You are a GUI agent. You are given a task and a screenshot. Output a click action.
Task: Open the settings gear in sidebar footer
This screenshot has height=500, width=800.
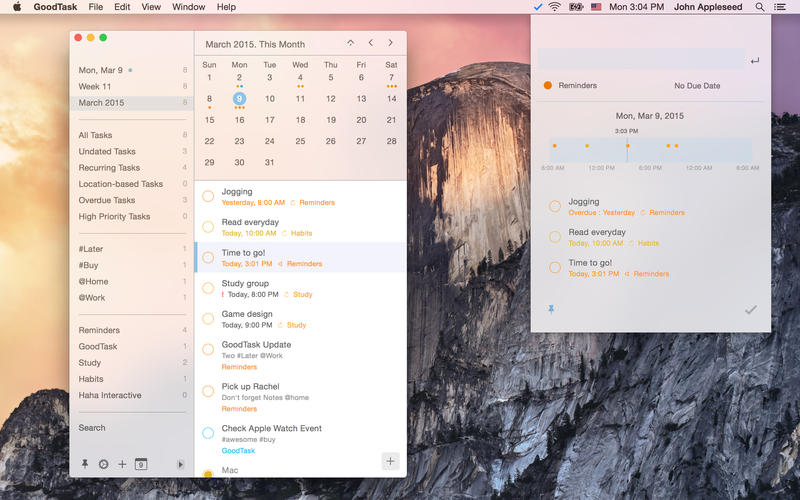pos(103,464)
